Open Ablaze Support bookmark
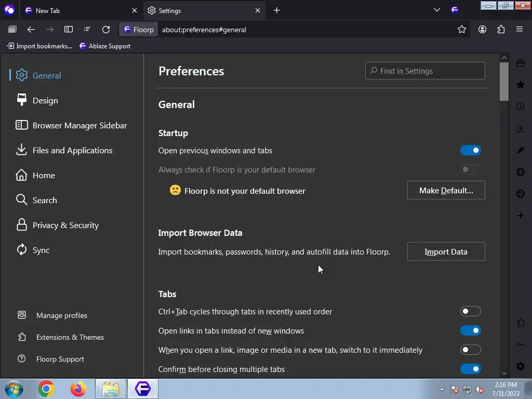This screenshot has width=532, height=399. point(105,46)
